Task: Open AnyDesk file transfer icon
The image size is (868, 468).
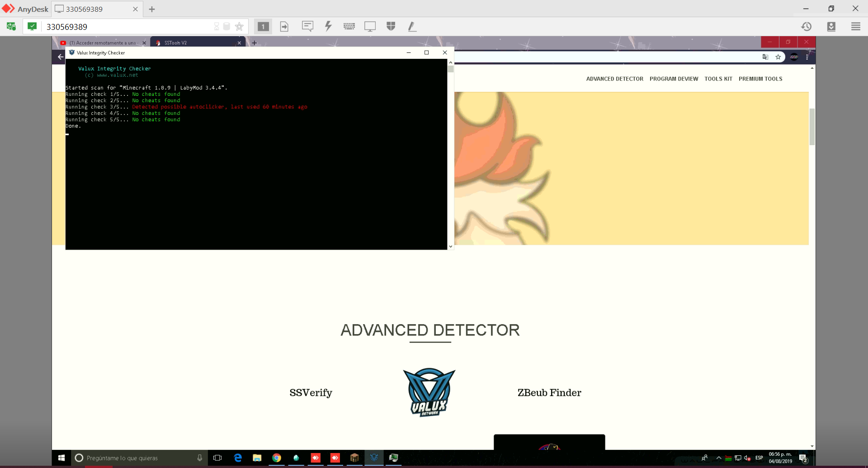Action: pyautogui.click(x=284, y=26)
